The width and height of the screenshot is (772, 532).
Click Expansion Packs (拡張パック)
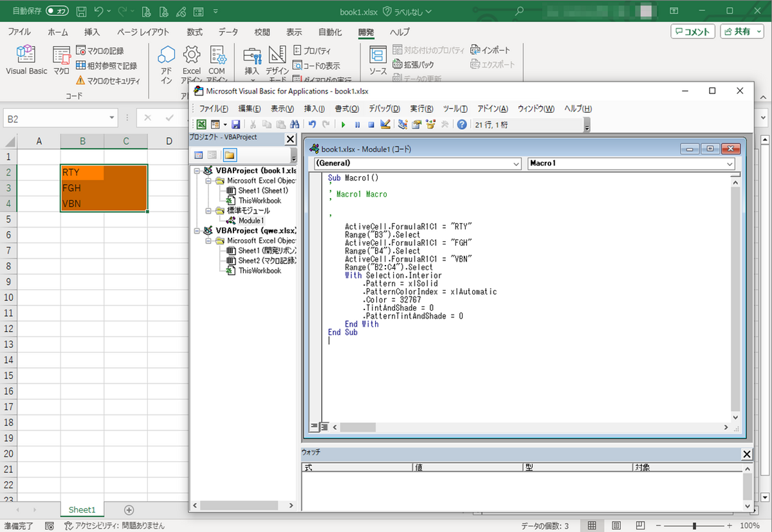pos(413,64)
